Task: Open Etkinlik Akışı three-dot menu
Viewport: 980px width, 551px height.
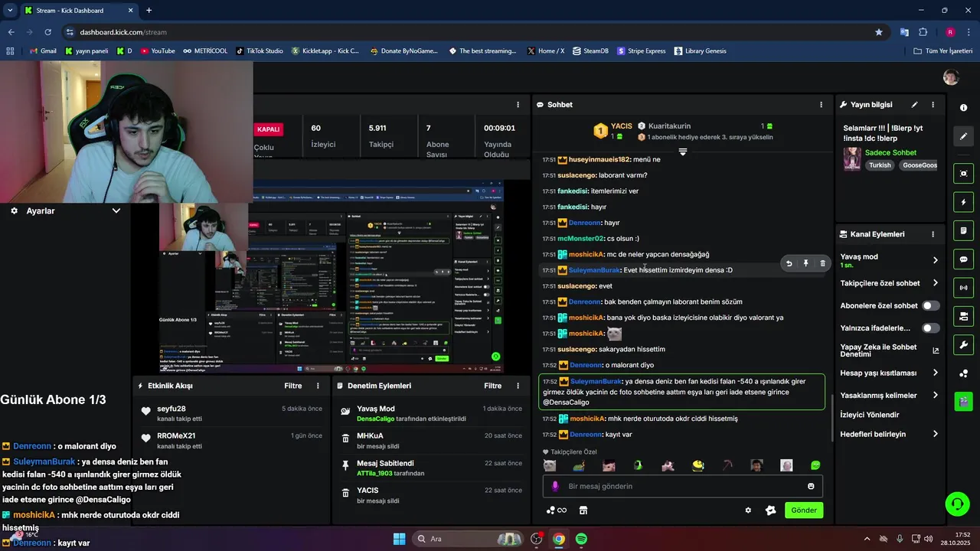Action: pyautogui.click(x=318, y=386)
